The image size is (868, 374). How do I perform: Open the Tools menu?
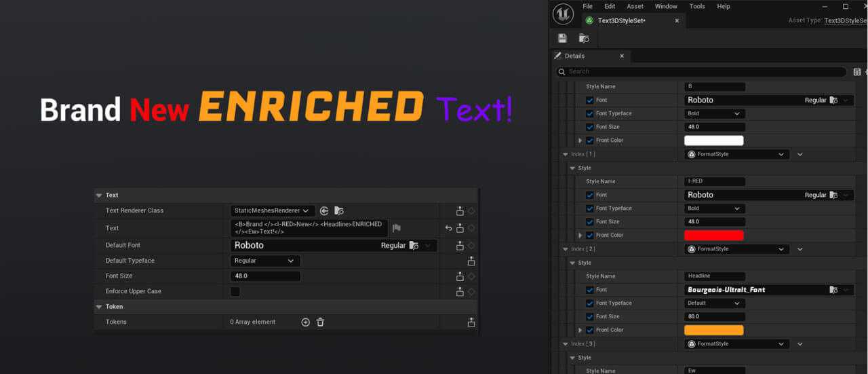[x=697, y=6]
